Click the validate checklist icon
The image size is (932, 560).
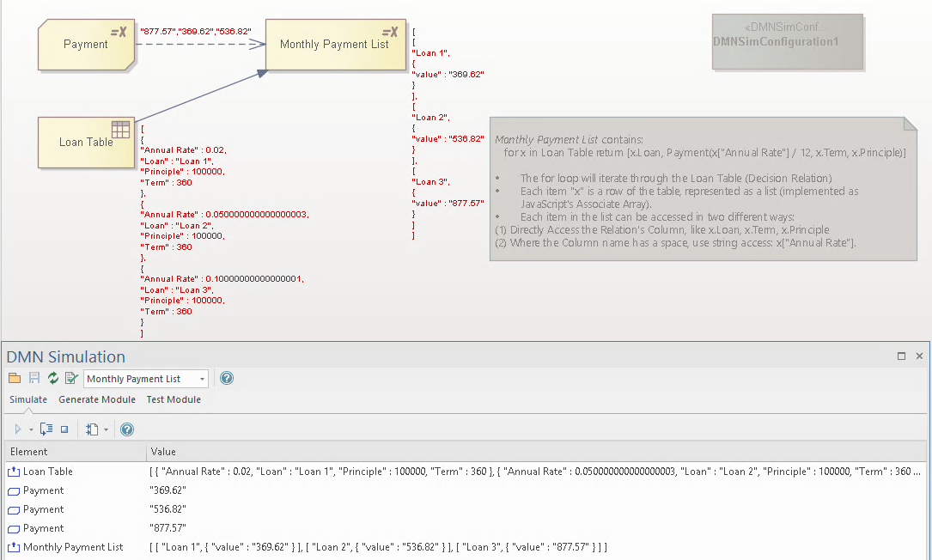(71, 379)
